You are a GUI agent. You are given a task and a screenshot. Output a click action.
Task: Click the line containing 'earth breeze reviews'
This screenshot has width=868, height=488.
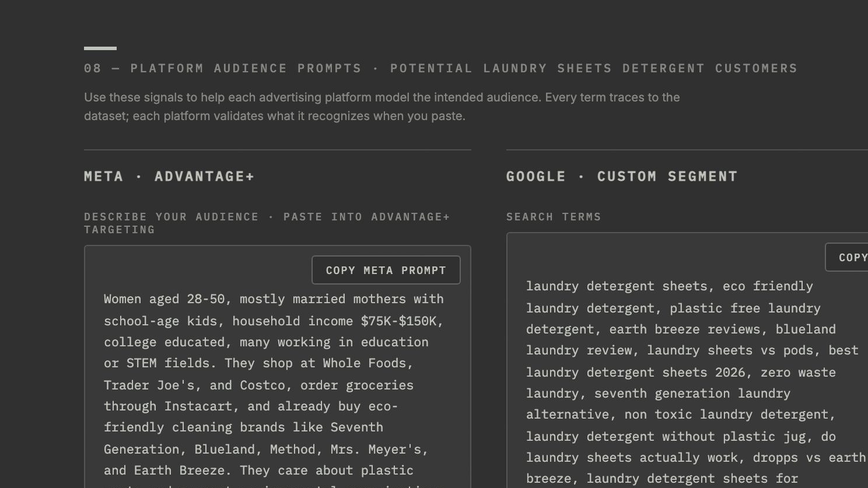[x=681, y=329]
